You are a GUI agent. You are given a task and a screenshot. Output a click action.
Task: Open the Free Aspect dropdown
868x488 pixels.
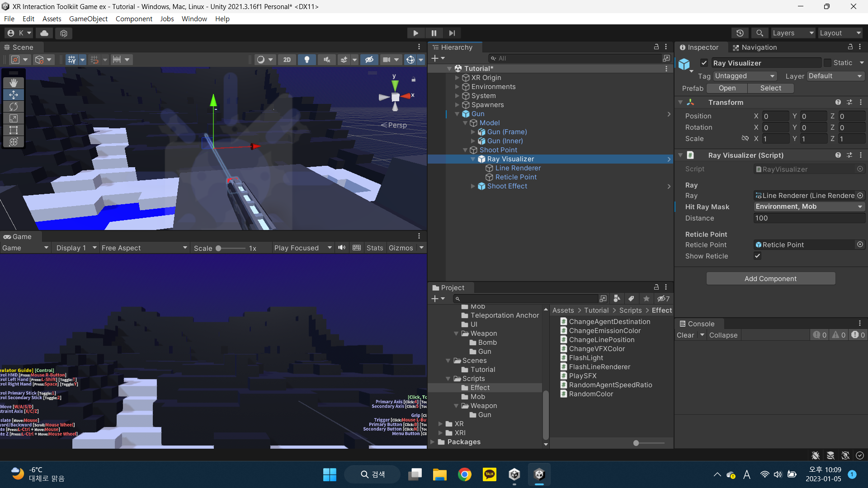point(144,248)
